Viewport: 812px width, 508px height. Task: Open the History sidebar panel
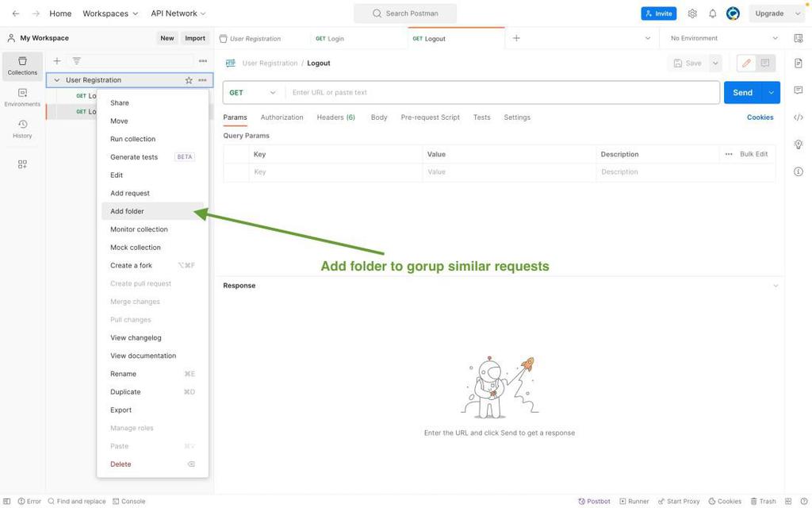pos(22,129)
